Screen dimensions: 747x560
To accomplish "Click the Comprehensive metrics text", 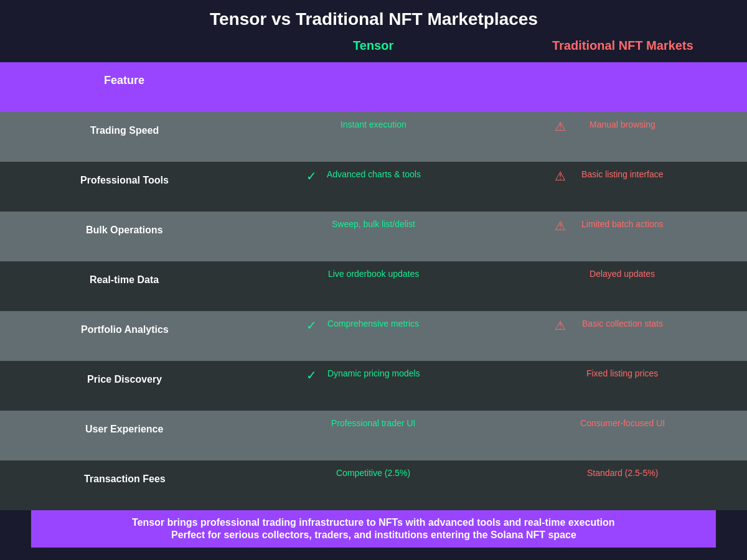I will pos(374,324).
